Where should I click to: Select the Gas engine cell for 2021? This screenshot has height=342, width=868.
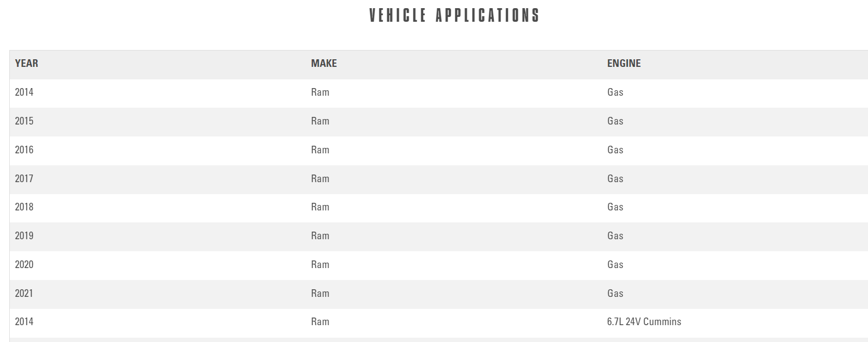[615, 294]
